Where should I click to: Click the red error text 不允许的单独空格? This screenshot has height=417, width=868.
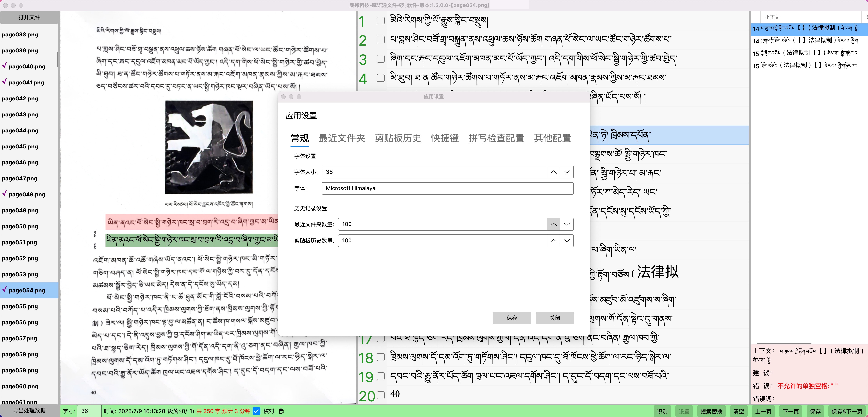pyautogui.click(x=807, y=386)
